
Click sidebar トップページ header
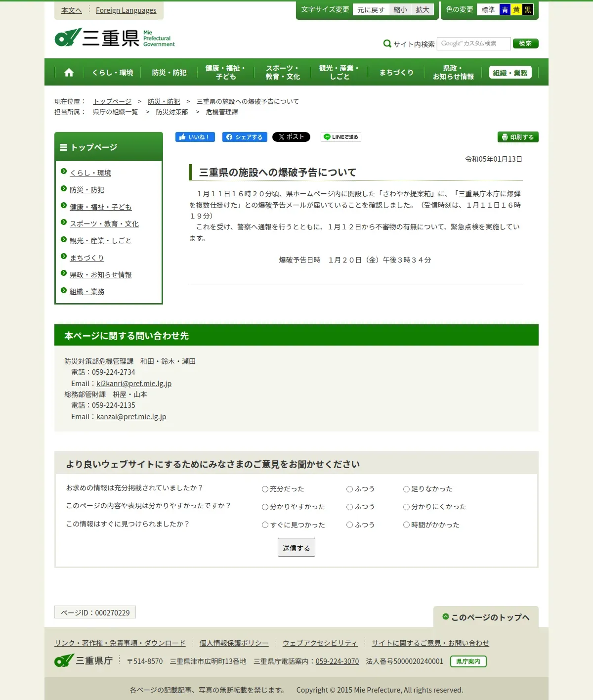(109, 147)
